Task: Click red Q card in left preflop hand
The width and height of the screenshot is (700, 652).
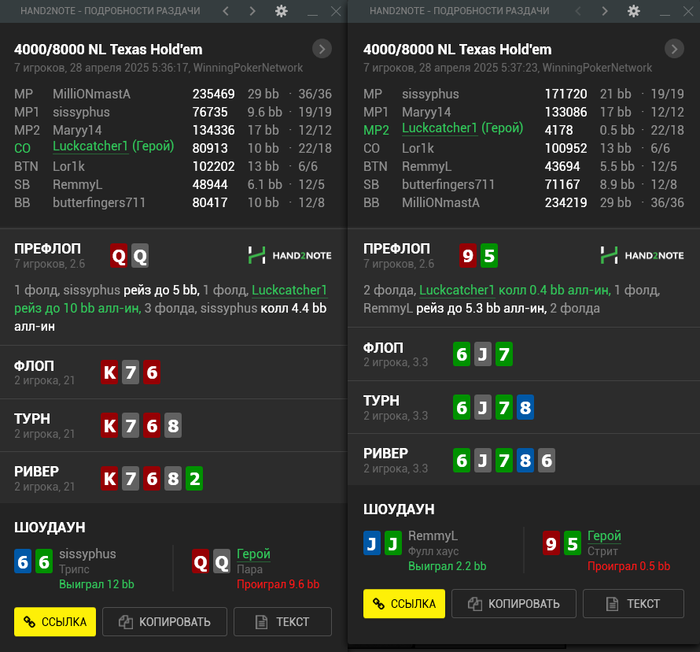Action: click(x=119, y=256)
